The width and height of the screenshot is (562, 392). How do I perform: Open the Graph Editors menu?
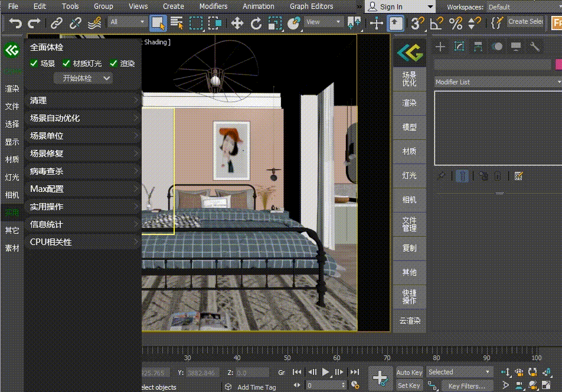[x=311, y=6]
